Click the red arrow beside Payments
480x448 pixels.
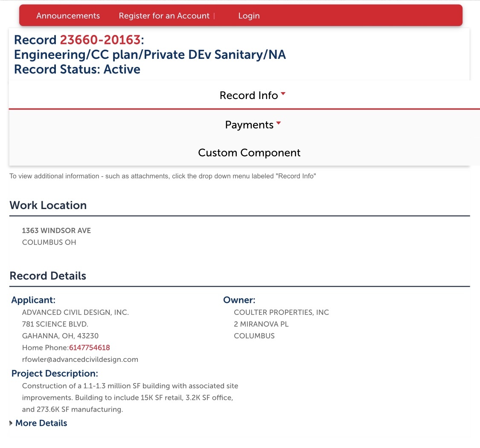[279, 123]
